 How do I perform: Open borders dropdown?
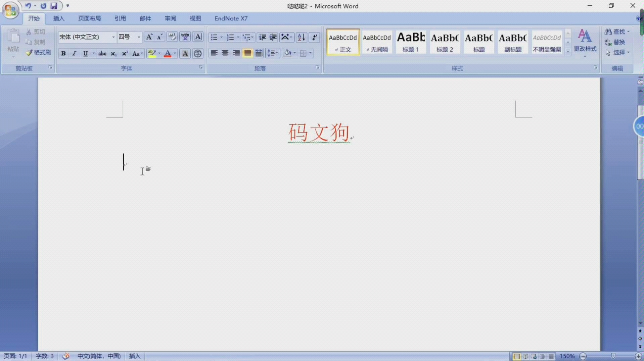coord(310,53)
